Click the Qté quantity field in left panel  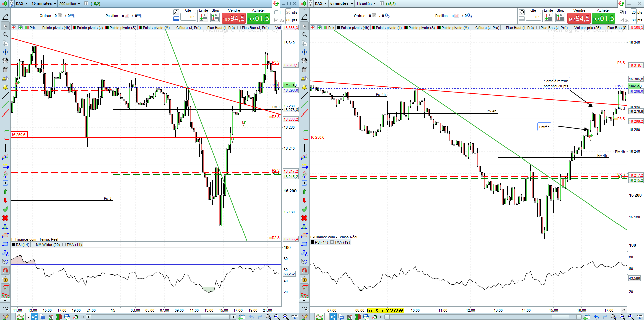(188, 17)
